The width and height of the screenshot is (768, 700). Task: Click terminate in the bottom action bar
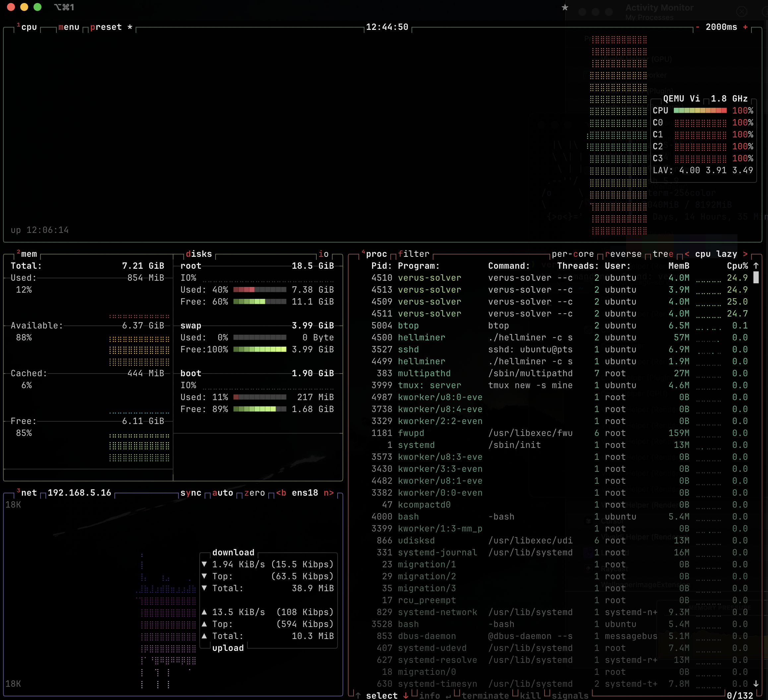(486, 695)
